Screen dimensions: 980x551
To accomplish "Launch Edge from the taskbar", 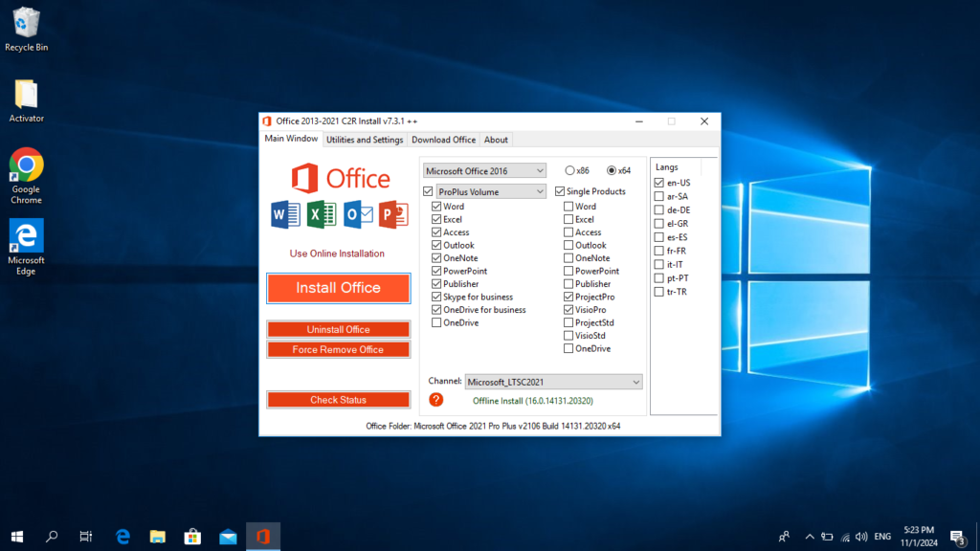I will click(x=122, y=537).
